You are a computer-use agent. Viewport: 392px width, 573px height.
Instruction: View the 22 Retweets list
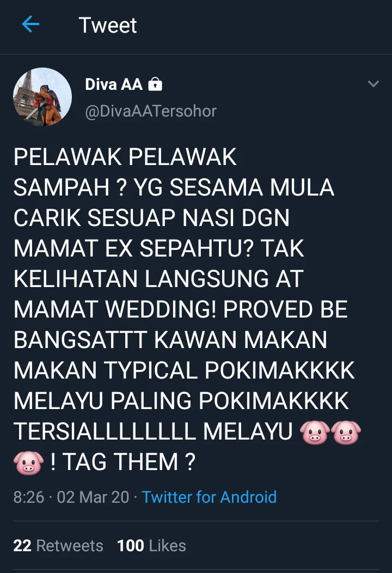[58, 546]
